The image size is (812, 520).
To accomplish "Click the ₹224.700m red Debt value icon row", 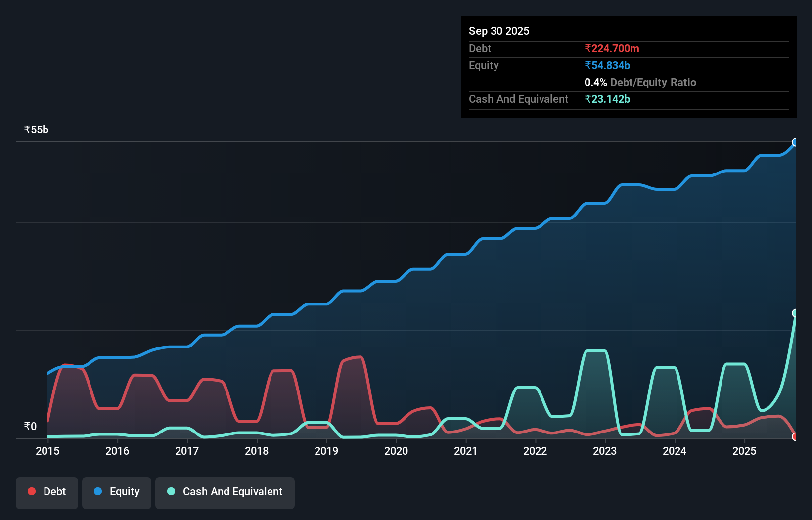I will click(x=612, y=48).
